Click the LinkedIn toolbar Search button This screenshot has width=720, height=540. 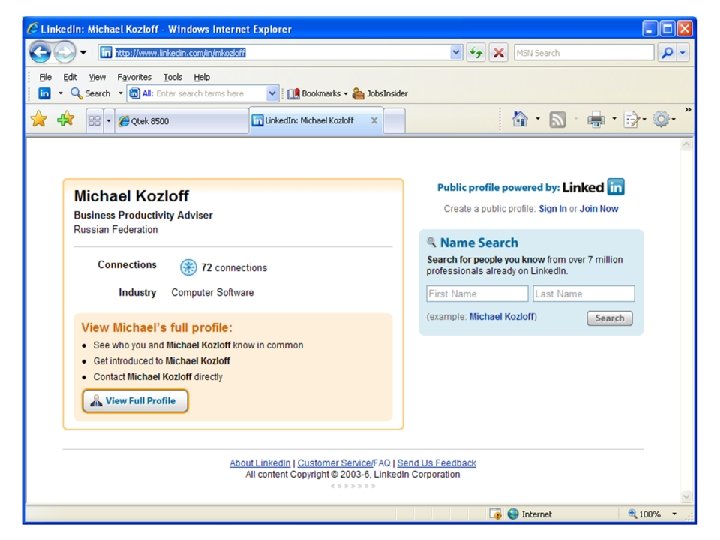point(91,93)
